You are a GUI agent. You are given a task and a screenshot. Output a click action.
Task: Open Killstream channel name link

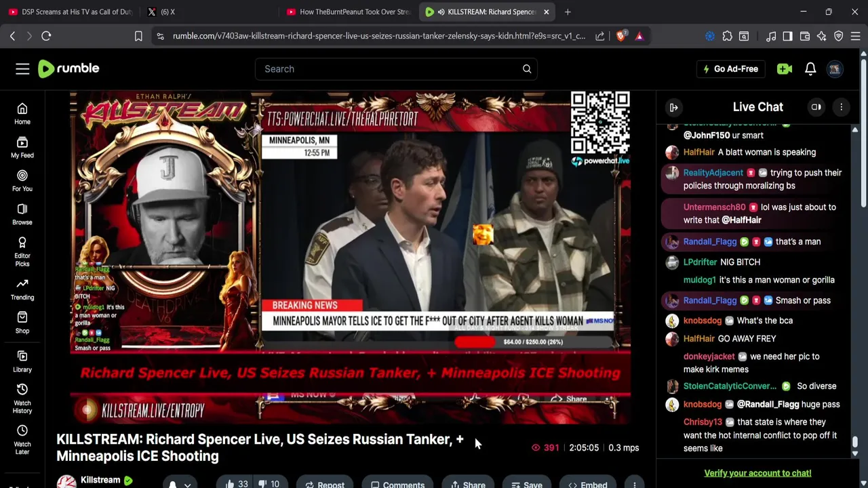[100, 480]
